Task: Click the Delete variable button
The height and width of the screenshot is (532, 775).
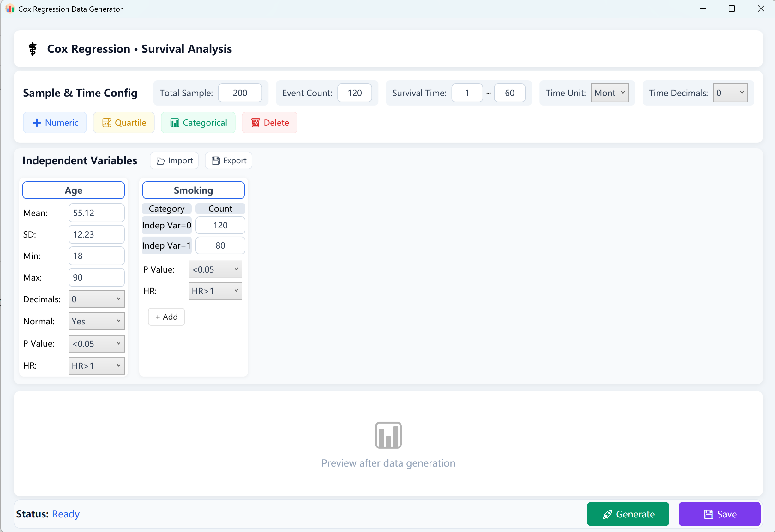Action: 269,122
